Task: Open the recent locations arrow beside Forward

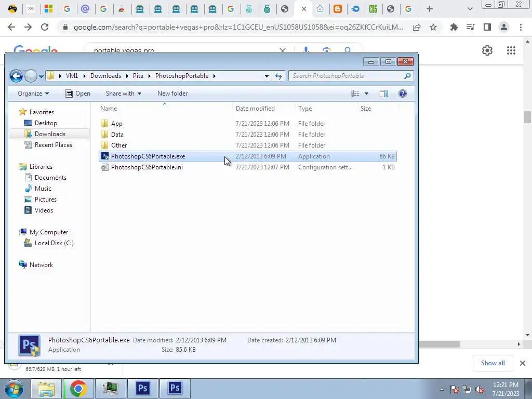Action: (41, 76)
